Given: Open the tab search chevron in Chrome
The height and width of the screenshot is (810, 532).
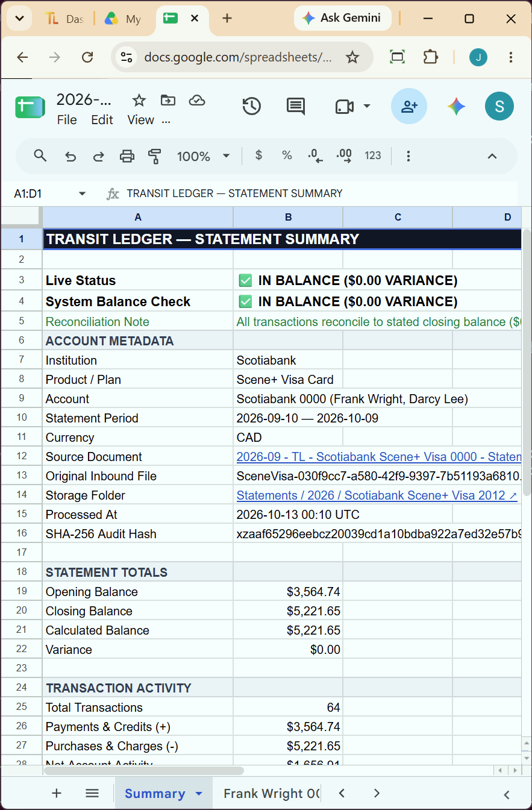Looking at the screenshot, I should (19, 19).
